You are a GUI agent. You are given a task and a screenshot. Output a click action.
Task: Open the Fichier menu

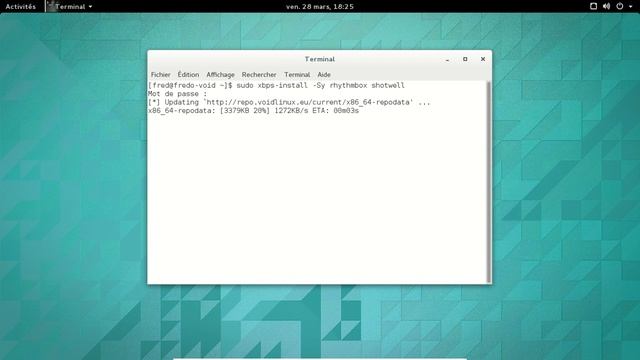point(160,75)
